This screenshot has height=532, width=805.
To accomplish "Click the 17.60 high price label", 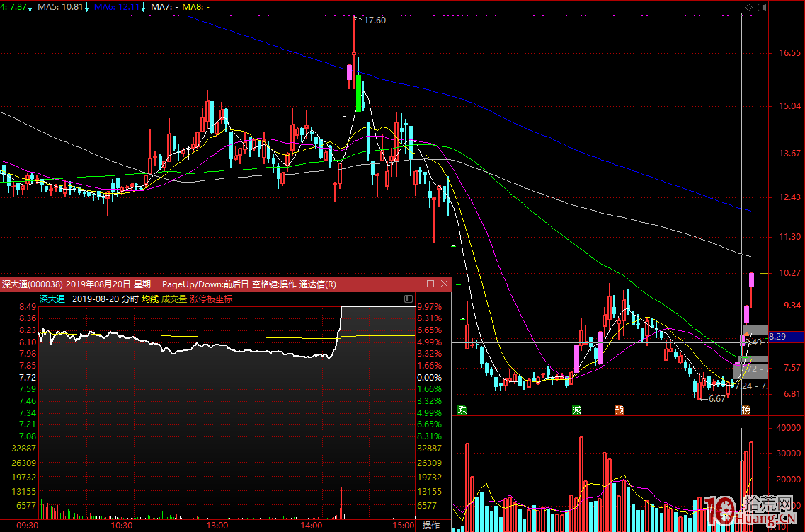I will [375, 21].
